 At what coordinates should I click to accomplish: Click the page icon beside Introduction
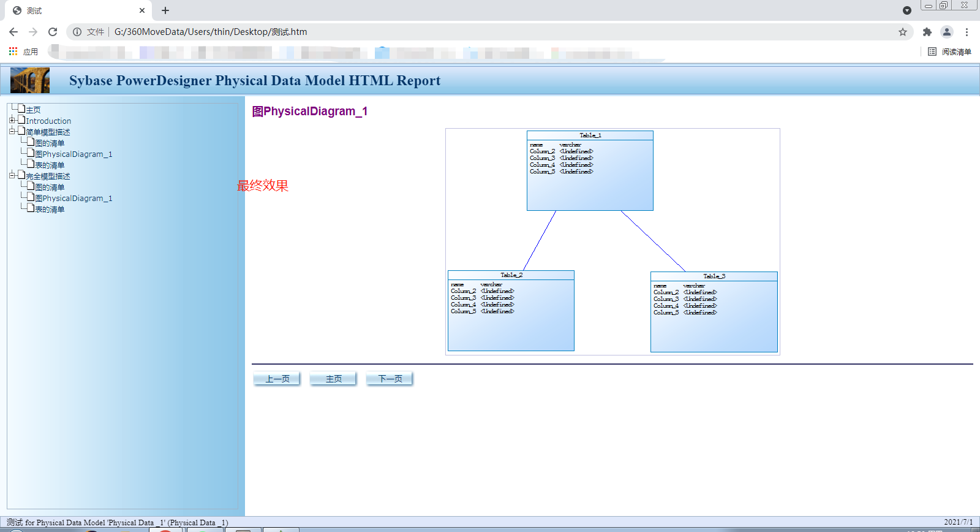tap(21, 120)
